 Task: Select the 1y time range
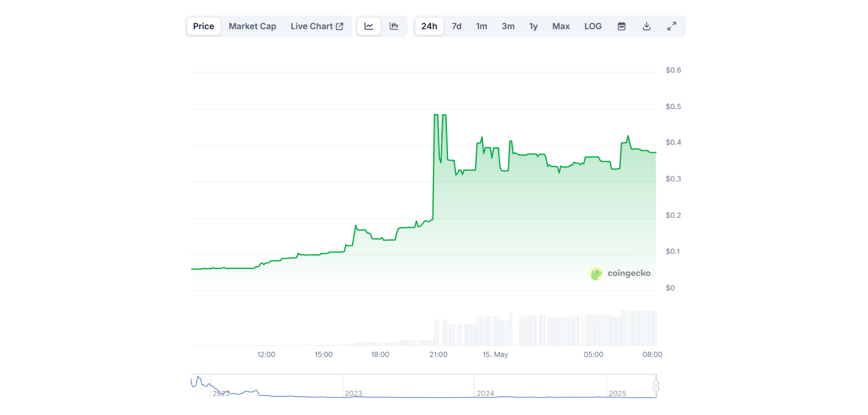tap(534, 26)
